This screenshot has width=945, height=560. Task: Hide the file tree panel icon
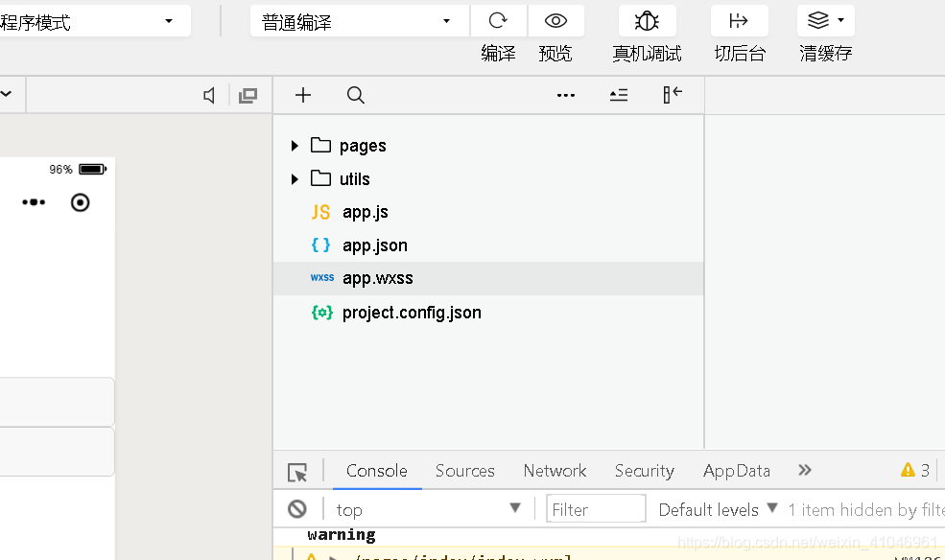coord(672,95)
